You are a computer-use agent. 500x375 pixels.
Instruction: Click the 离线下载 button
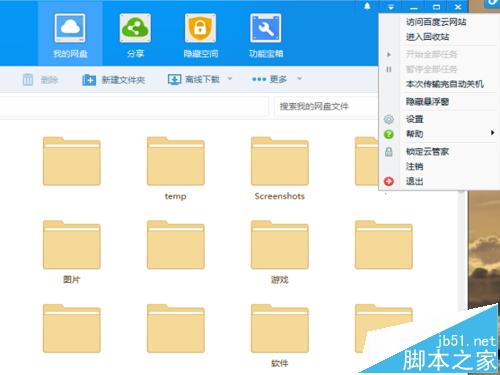[x=194, y=79]
